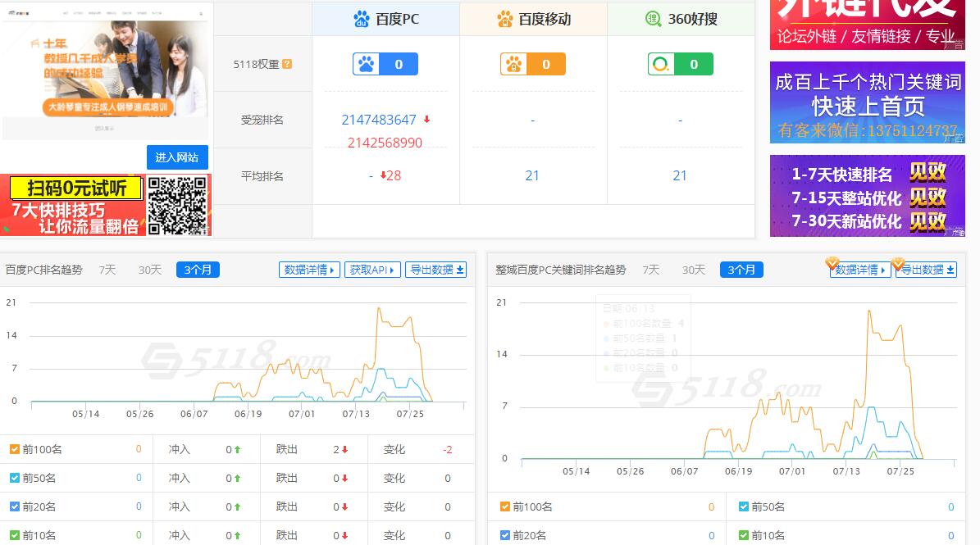Toggle 前50名 checkbox in left chart legend

[x=15, y=478]
